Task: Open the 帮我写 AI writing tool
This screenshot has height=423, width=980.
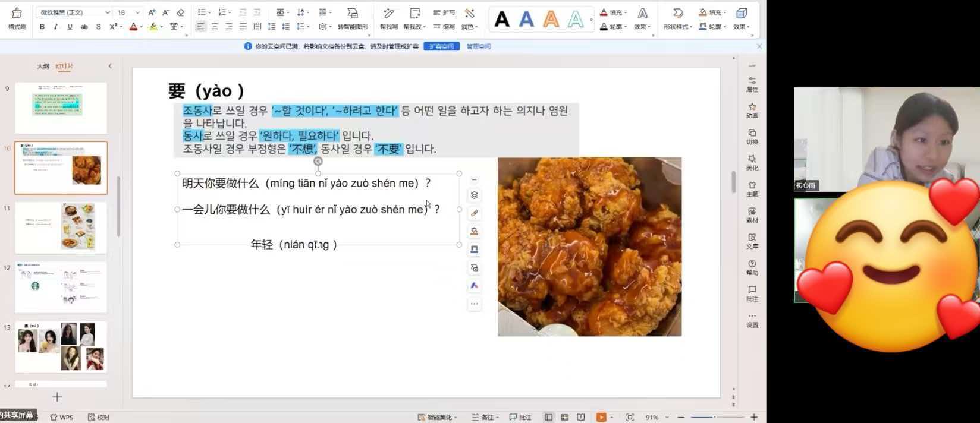Action: (x=389, y=18)
